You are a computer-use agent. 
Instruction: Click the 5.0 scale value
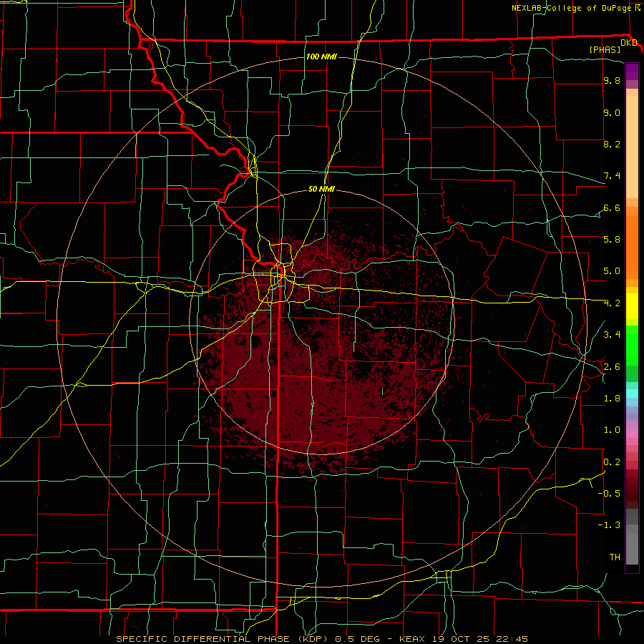point(612,271)
